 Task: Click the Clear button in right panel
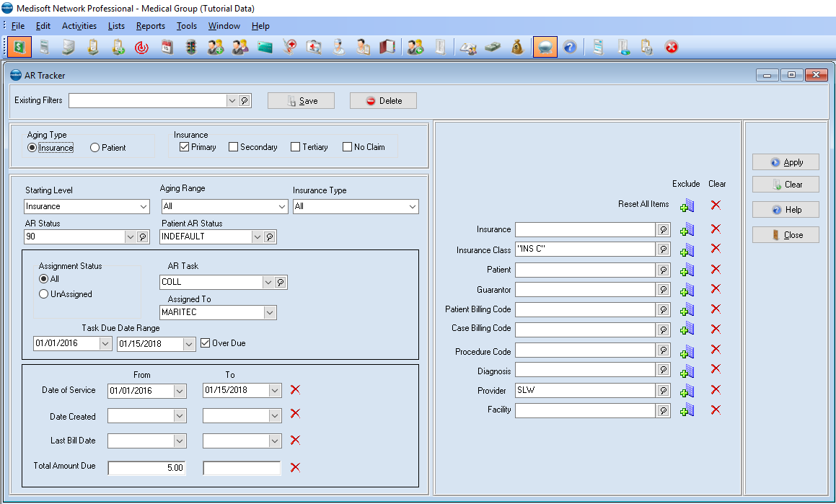[x=786, y=185]
